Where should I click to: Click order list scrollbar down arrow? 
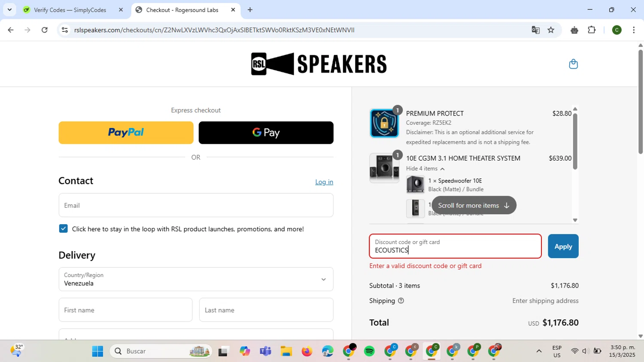(575, 220)
